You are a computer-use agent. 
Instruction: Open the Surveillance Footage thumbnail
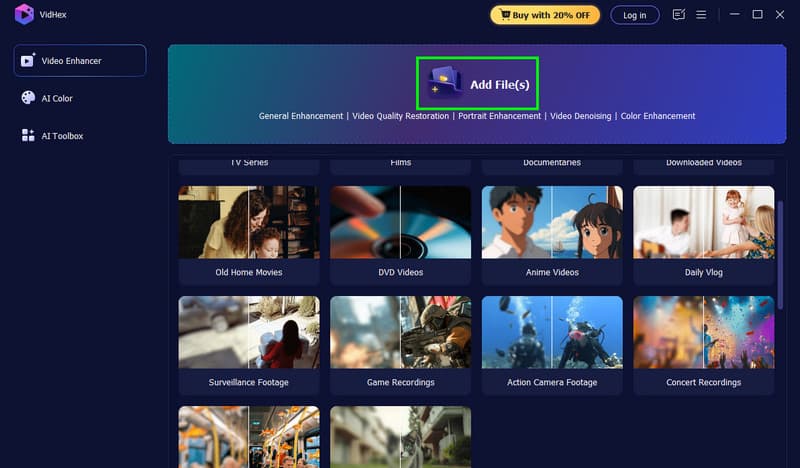[x=249, y=332]
